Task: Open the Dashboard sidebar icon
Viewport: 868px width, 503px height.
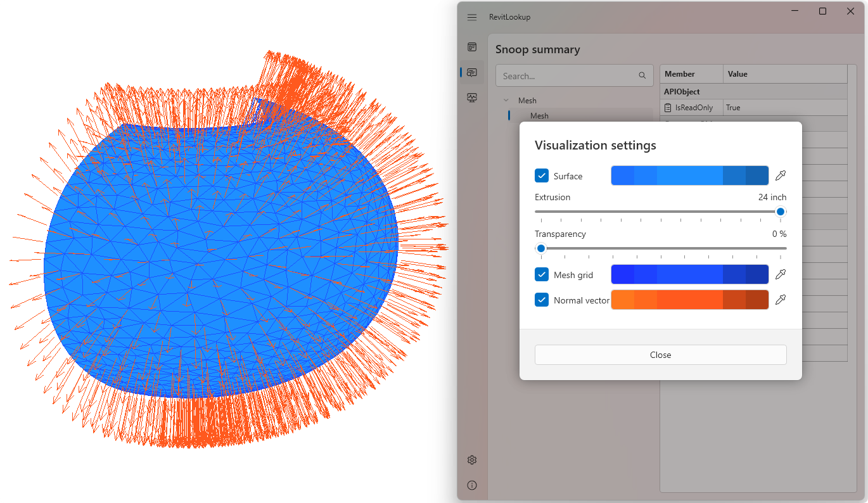Action: (x=472, y=47)
